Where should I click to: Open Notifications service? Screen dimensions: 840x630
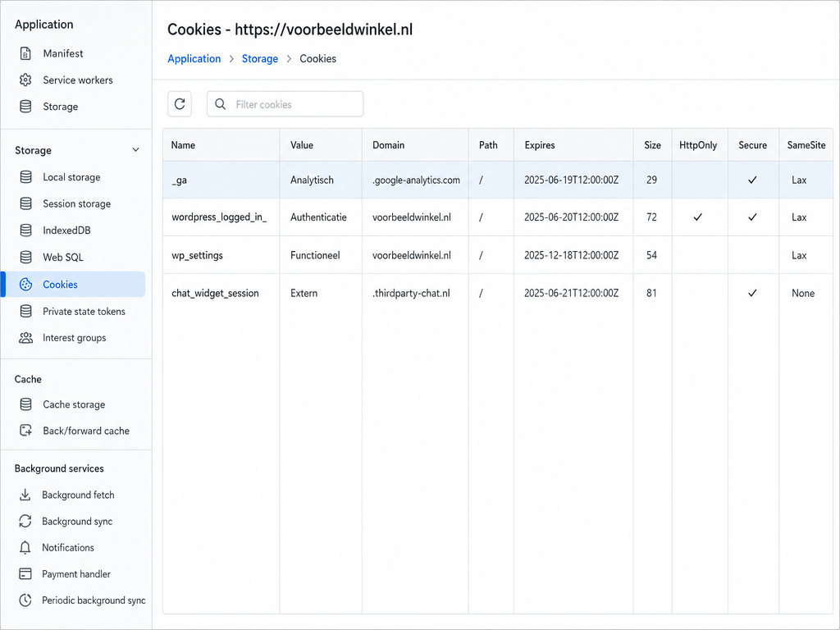point(67,547)
